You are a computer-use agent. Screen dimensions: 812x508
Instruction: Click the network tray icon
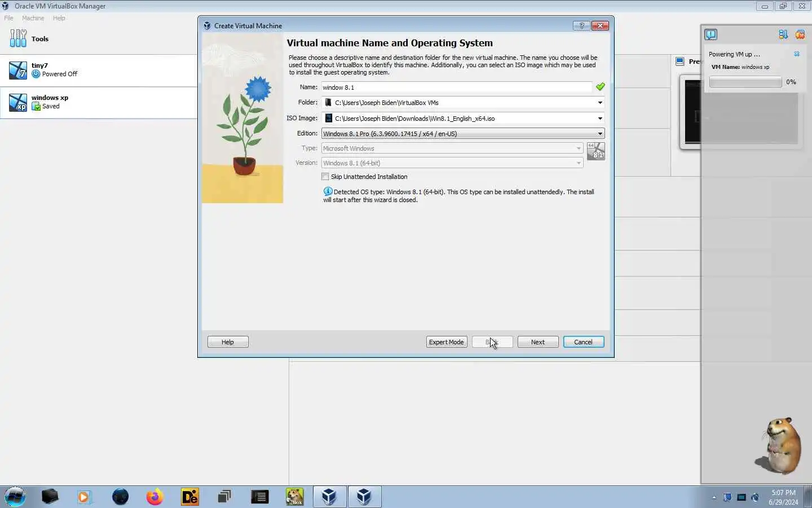pos(742,497)
